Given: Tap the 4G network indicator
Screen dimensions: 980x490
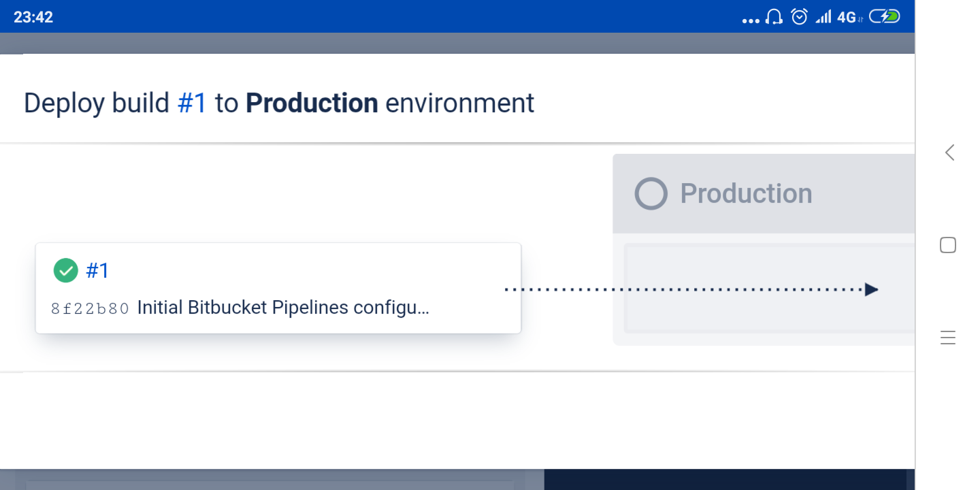Looking at the screenshot, I should coord(847,18).
